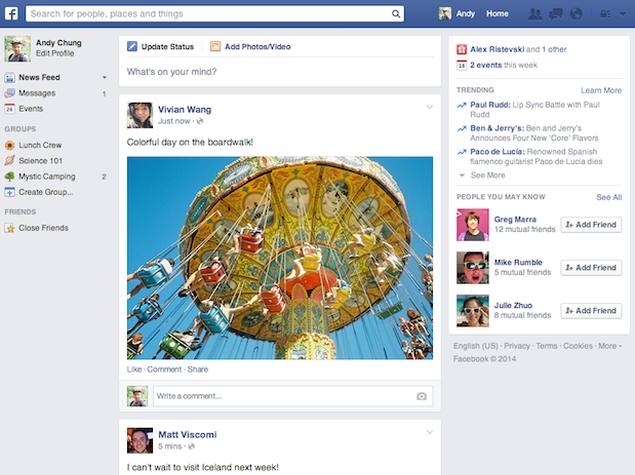635x475 pixels.
Task: Click the Add Photos/Video icon
Action: (x=216, y=47)
